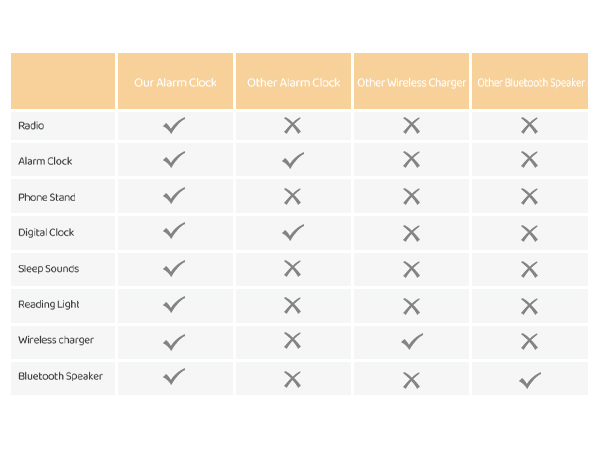Click the Wireless charger checkmark for Other Wireless Charger
This screenshot has height=450, width=600.
[411, 341]
